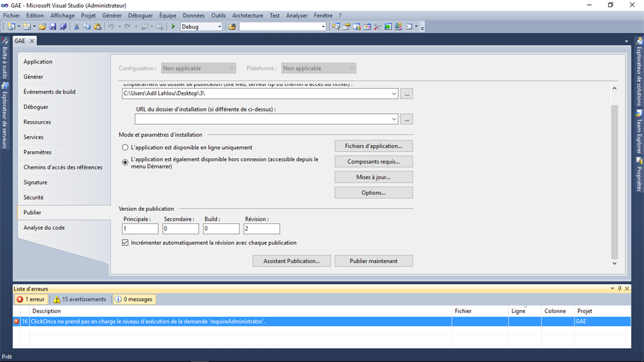Switch to the Application properties tab
Image resolution: width=644 pixels, height=362 pixels.
(x=38, y=62)
